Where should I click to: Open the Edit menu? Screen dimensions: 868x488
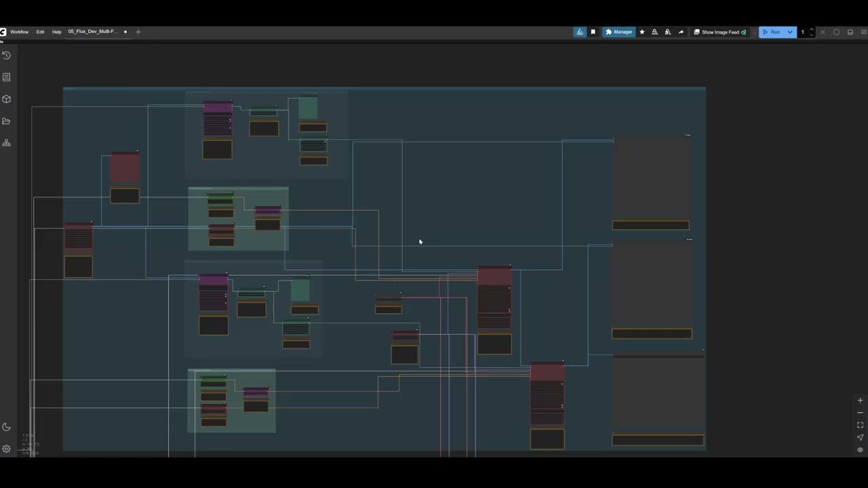(40, 32)
